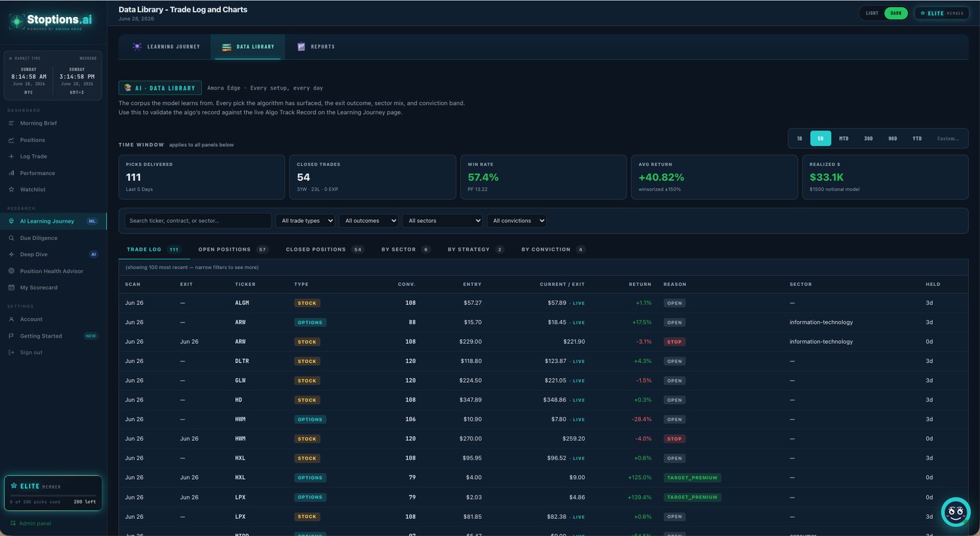Click the Getting Started link
980x536 pixels.
point(41,336)
